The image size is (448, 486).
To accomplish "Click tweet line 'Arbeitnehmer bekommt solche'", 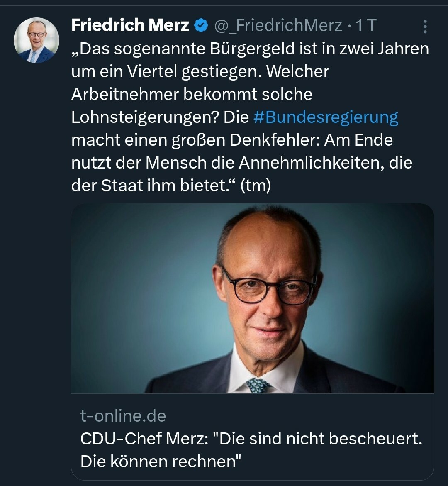I will tap(192, 94).
